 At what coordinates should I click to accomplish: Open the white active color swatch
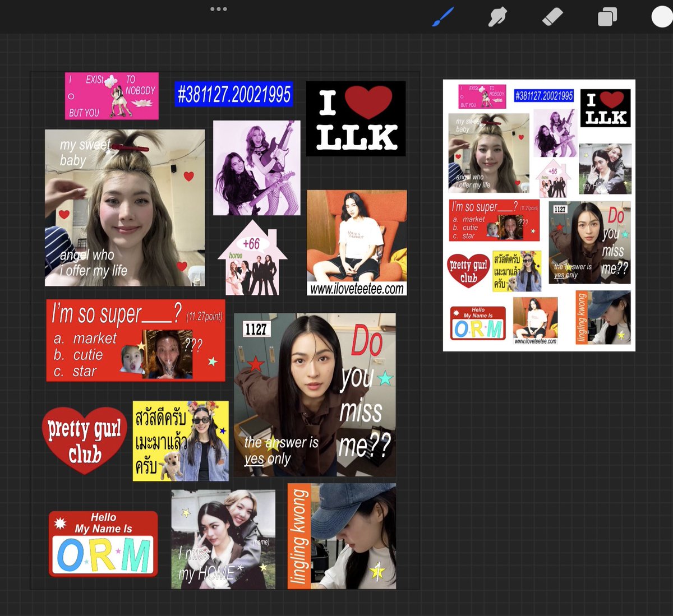click(662, 17)
